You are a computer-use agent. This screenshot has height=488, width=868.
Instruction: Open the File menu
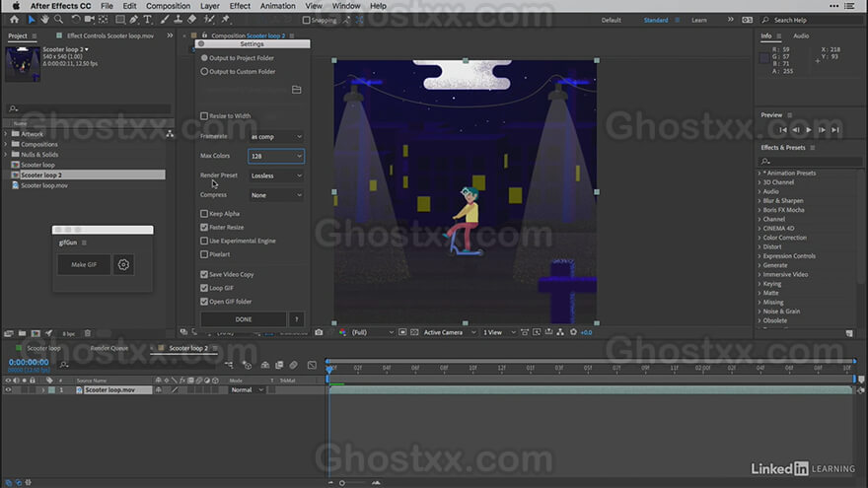coord(107,6)
